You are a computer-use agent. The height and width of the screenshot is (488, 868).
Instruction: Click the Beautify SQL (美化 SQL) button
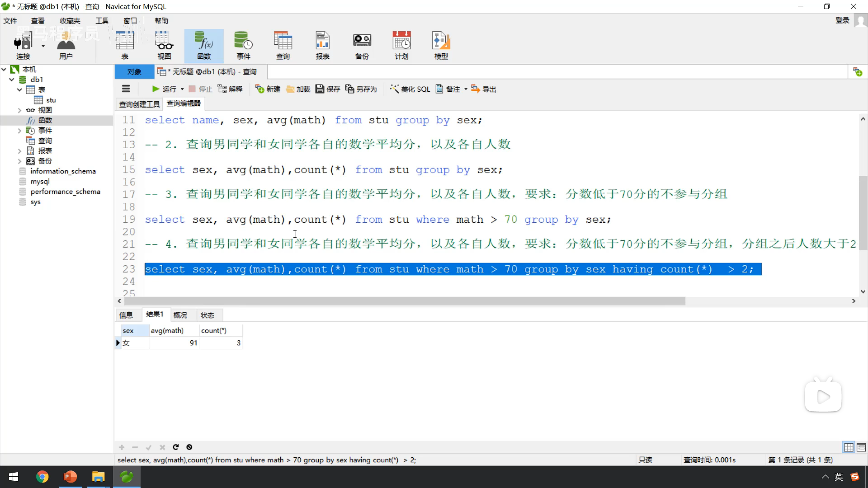(x=410, y=89)
